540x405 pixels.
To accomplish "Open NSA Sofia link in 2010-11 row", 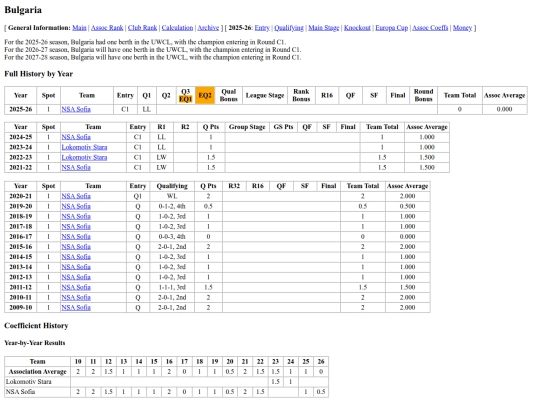I will (x=76, y=298).
